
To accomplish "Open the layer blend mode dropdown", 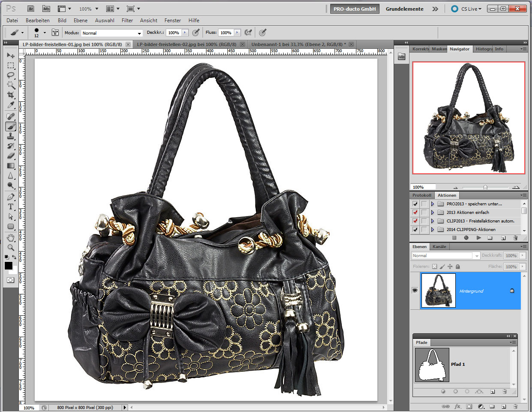I will [x=445, y=255].
